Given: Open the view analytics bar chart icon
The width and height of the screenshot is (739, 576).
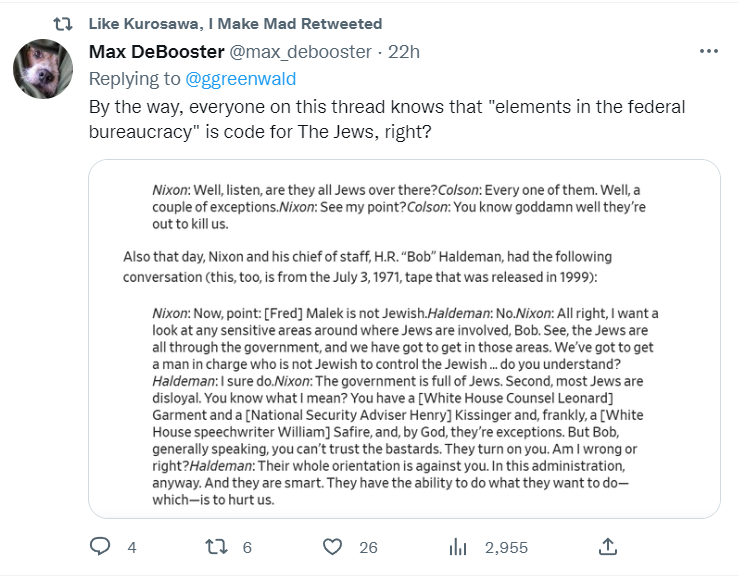Looking at the screenshot, I should [458, 547].
